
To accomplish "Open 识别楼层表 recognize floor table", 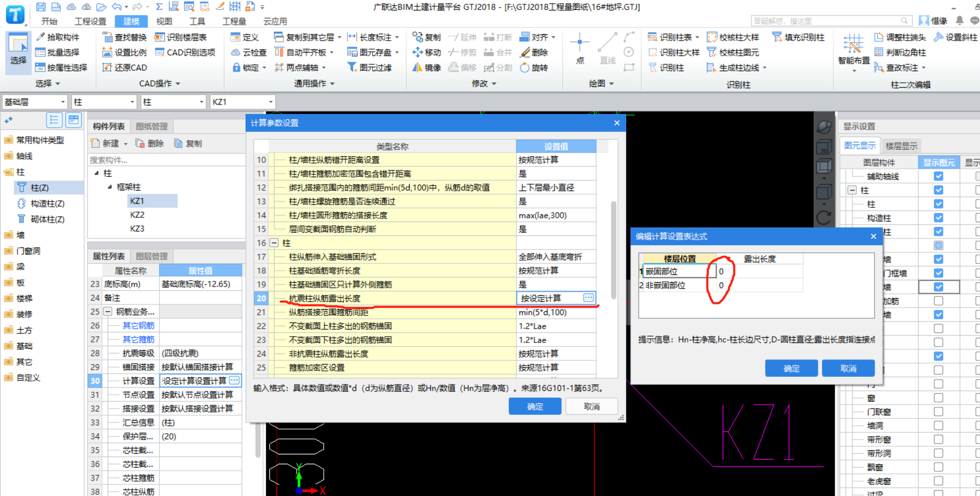I will [181, 37].
